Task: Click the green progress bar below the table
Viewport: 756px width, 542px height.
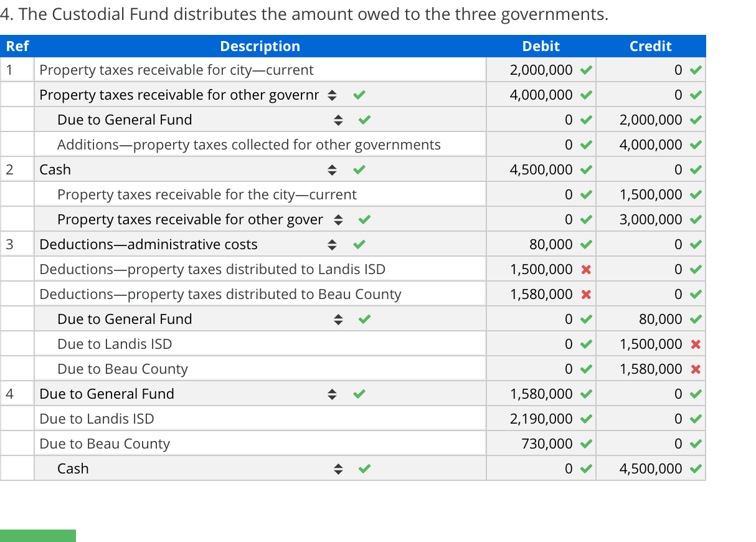Action: coord(38,536)
